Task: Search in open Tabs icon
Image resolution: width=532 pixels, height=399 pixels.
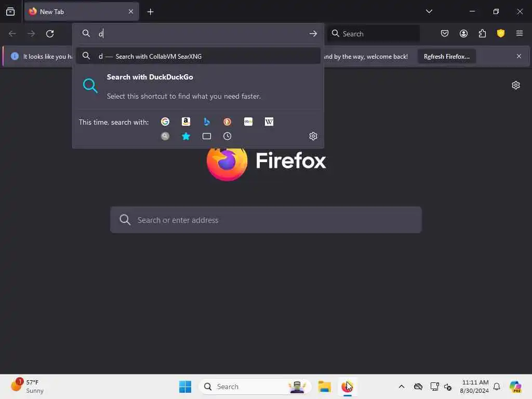Action: click(207, 136)
